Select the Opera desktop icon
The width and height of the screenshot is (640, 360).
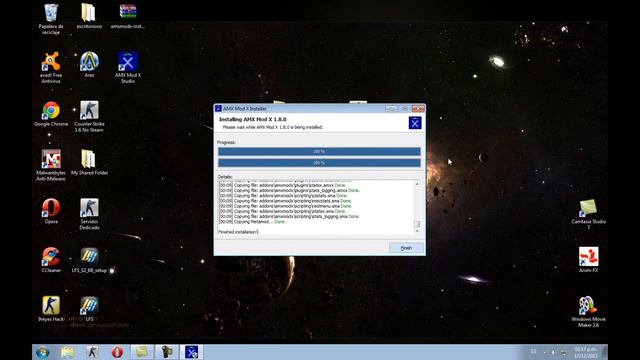[51, 211]
